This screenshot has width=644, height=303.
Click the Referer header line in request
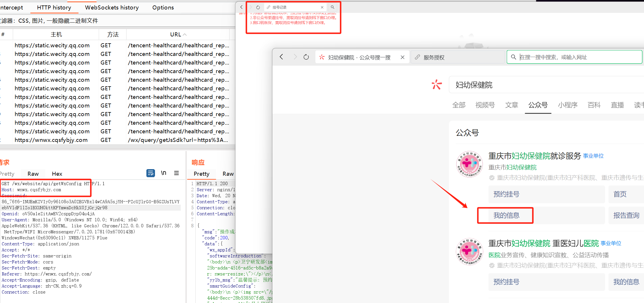47,274
